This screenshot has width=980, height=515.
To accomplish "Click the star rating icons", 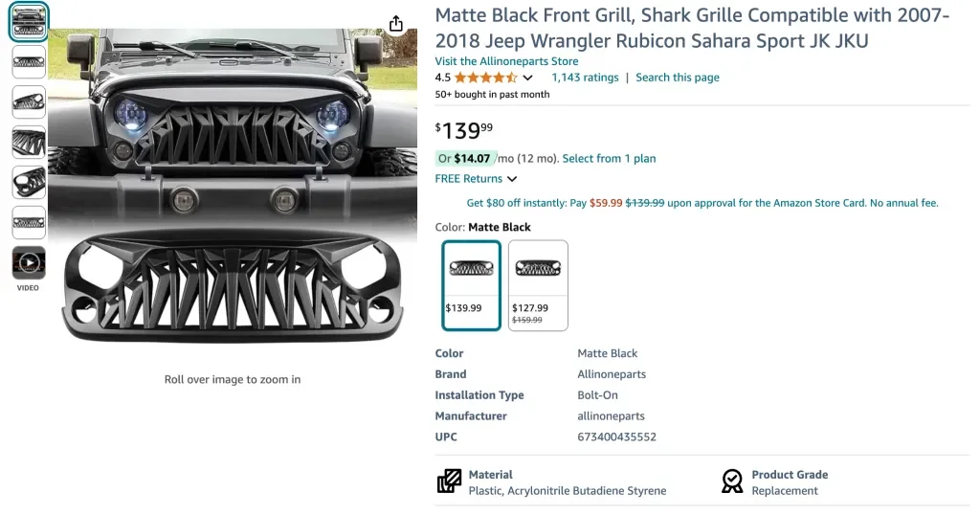I will tap(485, 78).
